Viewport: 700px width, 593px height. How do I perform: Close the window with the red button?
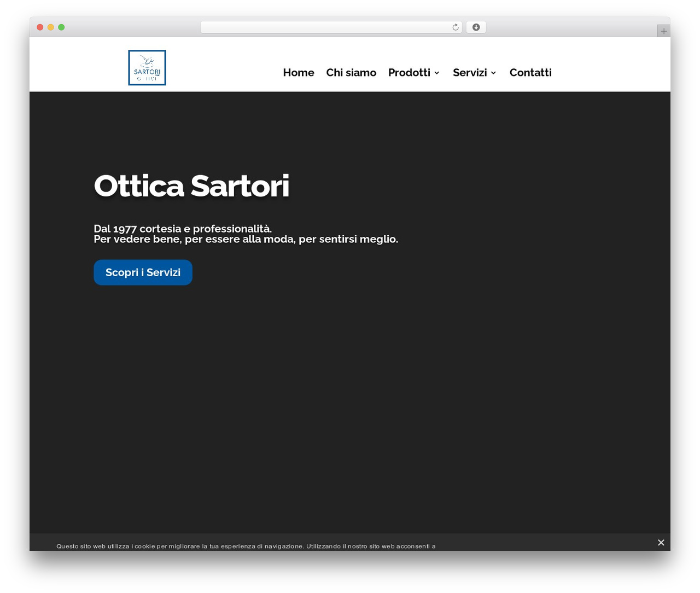40,27
